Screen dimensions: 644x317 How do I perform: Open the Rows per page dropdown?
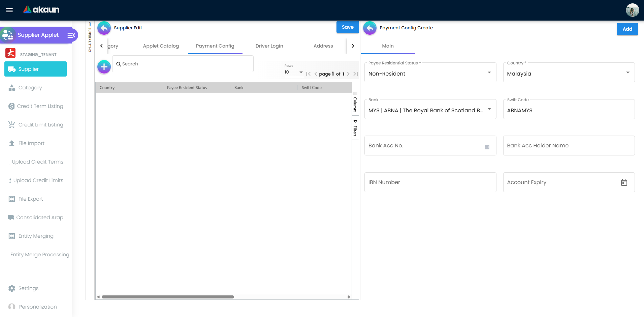[301, 72]
